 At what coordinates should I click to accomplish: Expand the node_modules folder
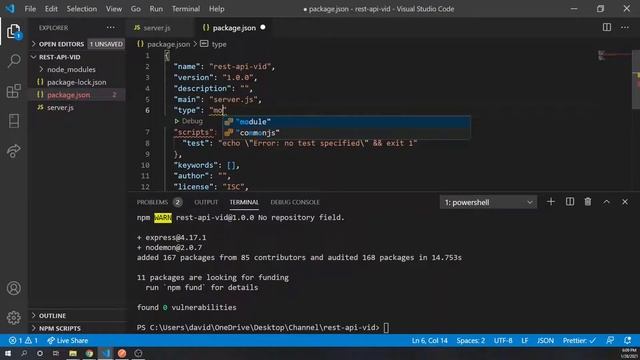pyautogui.click(x=71, y=69)
